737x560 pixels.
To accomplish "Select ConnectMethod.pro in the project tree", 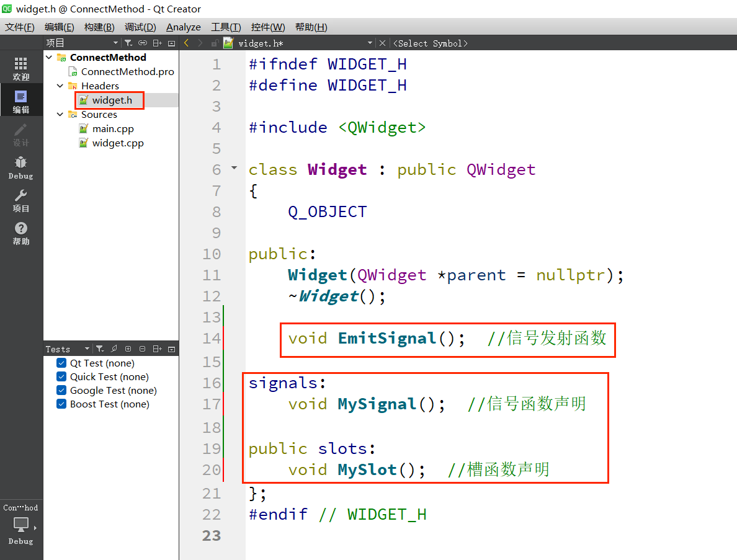I will [127, 71].
